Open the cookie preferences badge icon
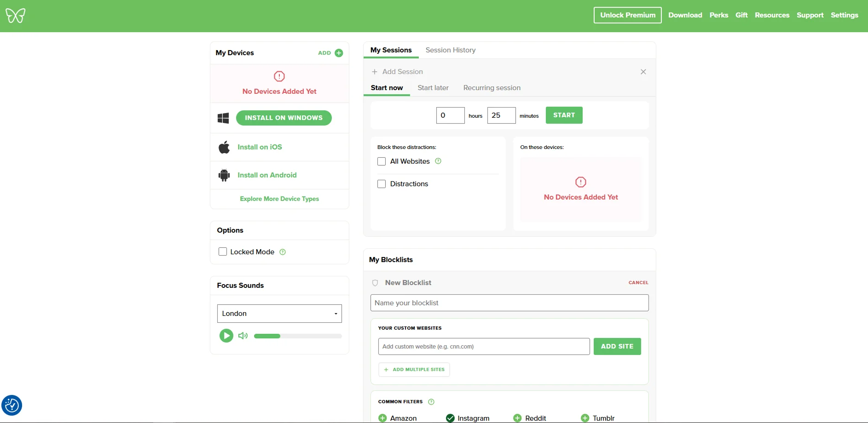This screenshot has width=868, height=423. (12, 406)
